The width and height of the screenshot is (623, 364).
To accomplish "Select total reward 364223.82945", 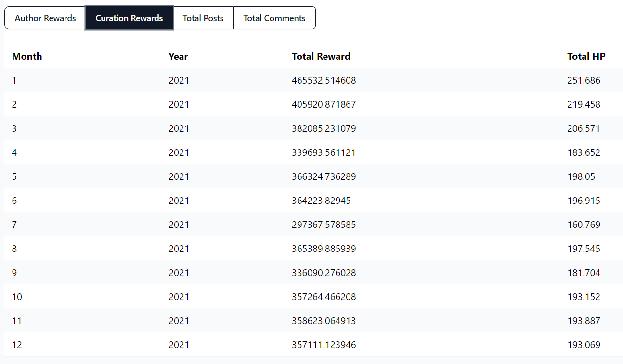I will click(x=321, y=201).
